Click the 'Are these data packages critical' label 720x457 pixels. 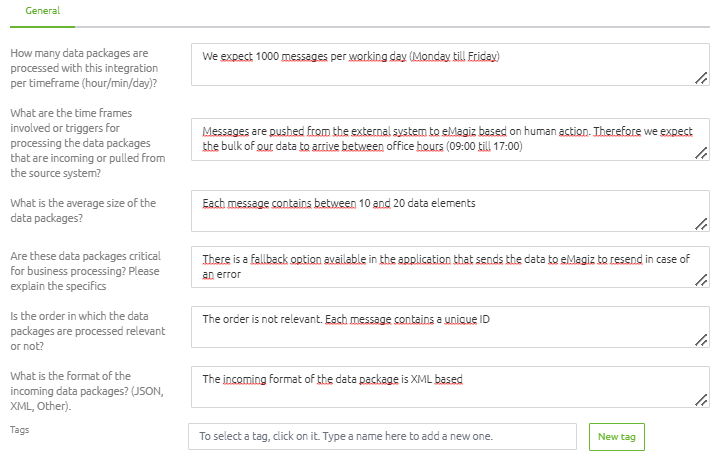coord(86,271)
